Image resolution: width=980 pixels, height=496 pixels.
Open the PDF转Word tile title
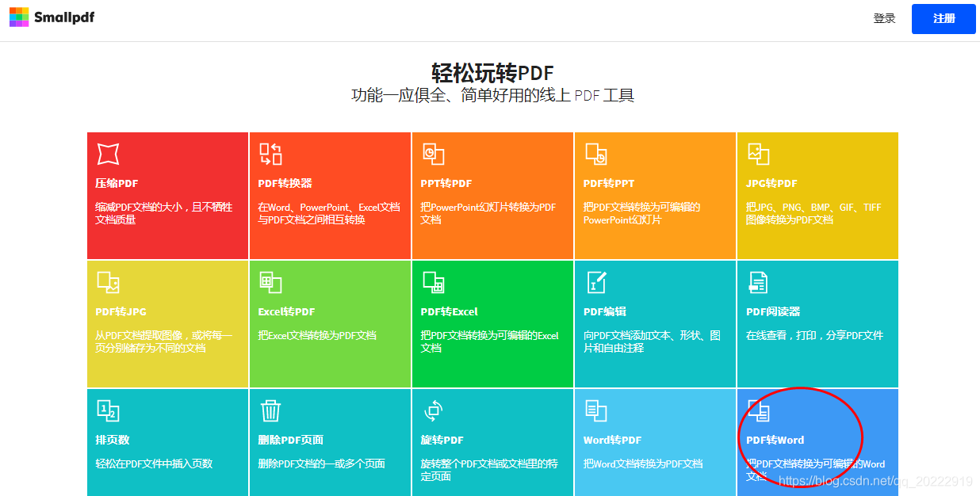coord(775,440)
